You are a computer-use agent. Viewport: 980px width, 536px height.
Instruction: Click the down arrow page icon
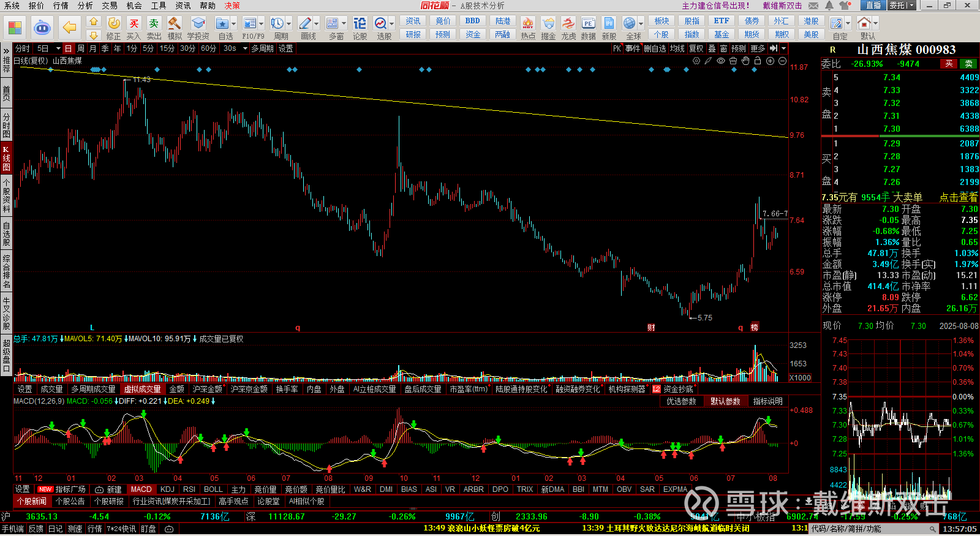click(x=93, y=35)
